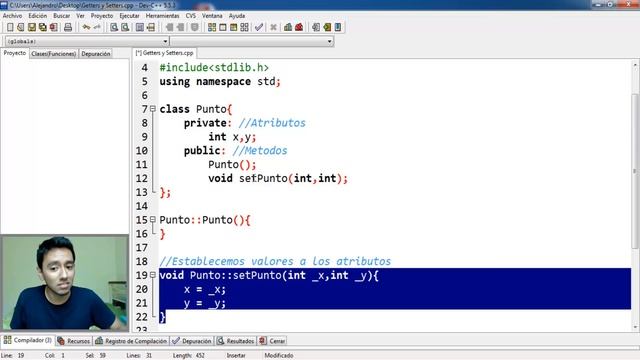The image size is (640, 360).
Task: Click the green arrow toolbar icon
Action: (327, 27)
